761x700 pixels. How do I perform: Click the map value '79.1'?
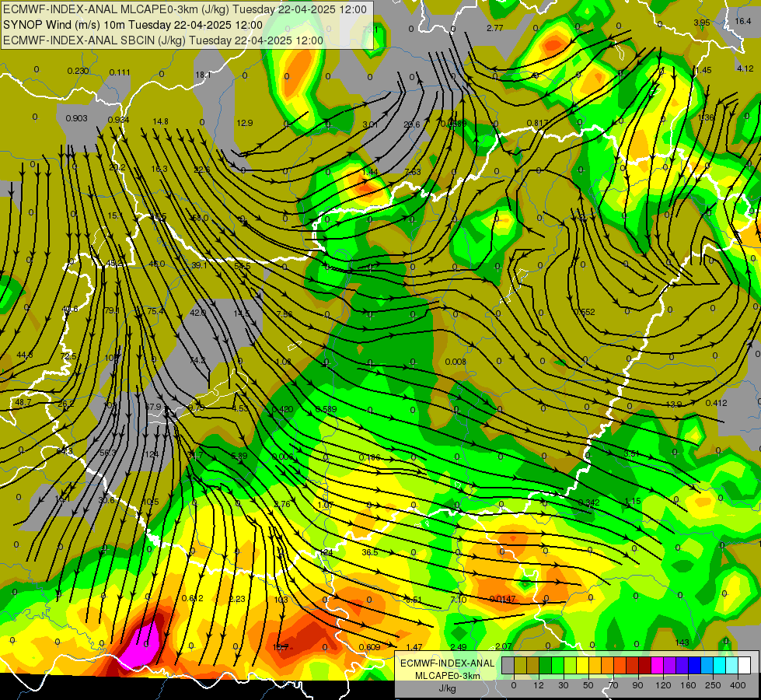tap(112, 310)
